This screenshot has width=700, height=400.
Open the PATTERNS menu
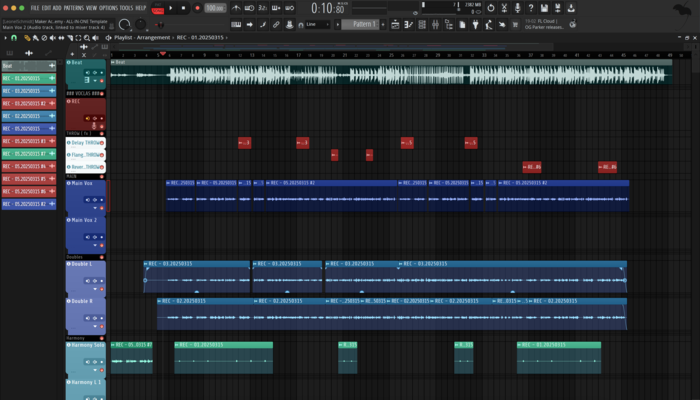tap(73, 8)
